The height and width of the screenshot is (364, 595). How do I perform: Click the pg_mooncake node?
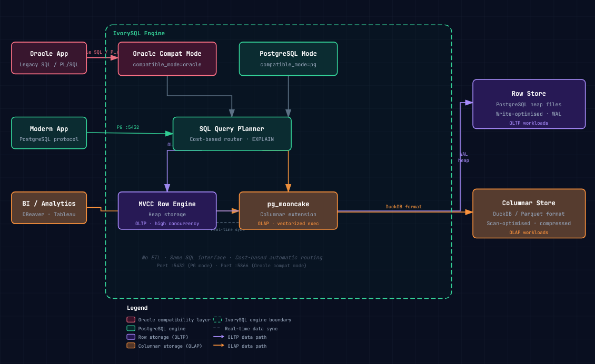click(x=289, y=211)
